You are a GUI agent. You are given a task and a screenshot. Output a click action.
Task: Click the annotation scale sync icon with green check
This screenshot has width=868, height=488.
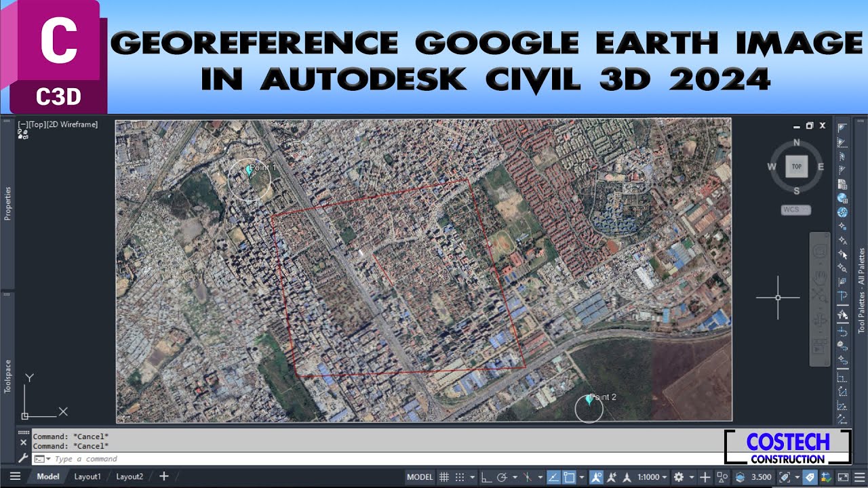click(x=826, y=477)
